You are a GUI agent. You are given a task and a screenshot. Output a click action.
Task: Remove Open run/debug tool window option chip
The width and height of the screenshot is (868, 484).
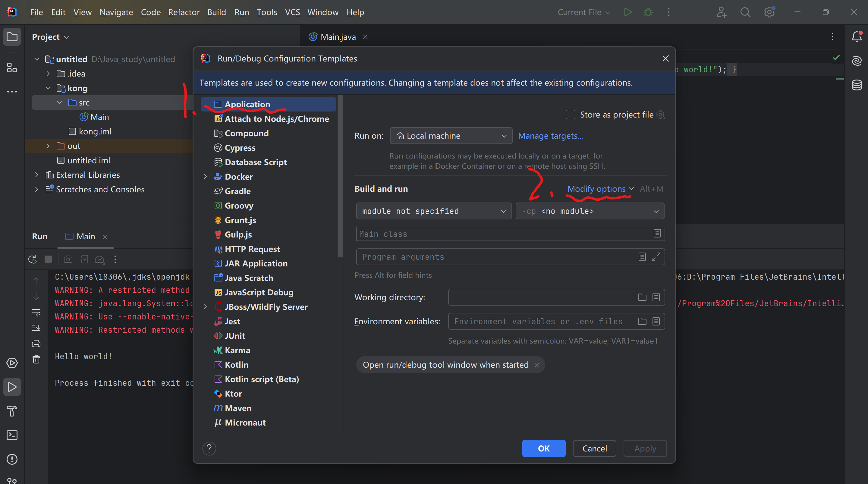(536, 365)
